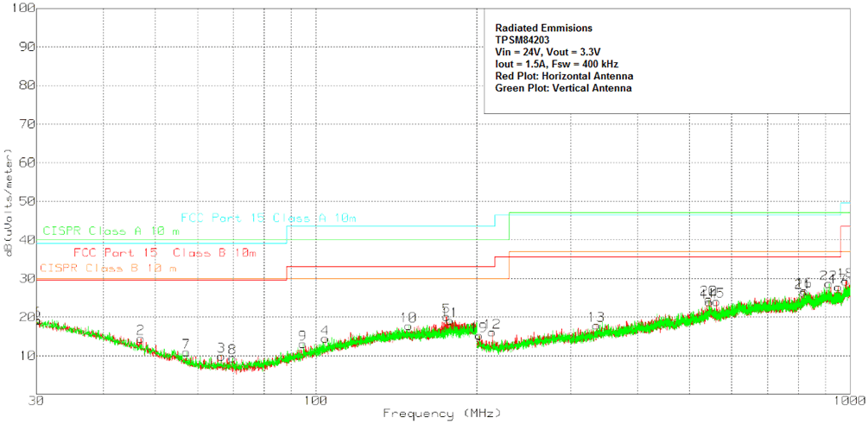Click the Green Plot: Vertical Antenna legend entry
Viewport: 868px width, 424px height.
point(563,88)
